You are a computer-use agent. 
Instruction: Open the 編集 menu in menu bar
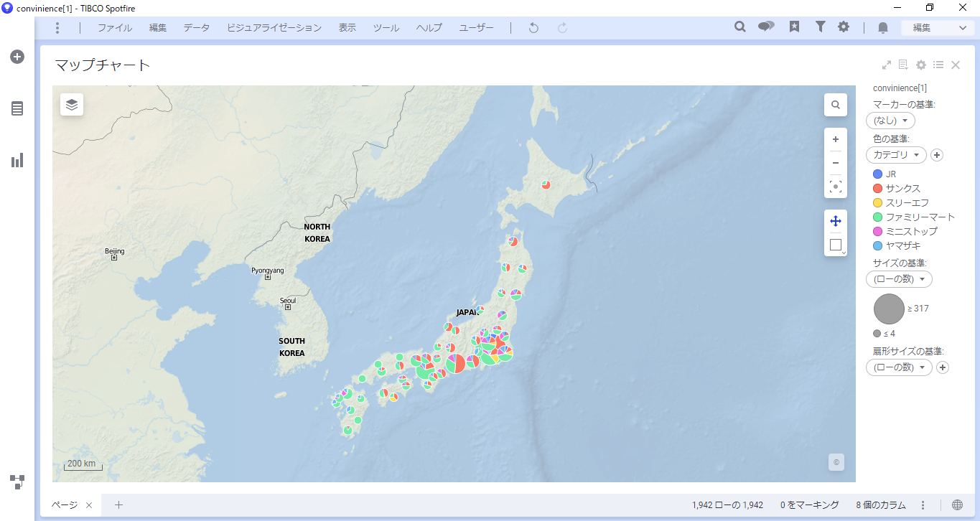click(x=158, y=27)
